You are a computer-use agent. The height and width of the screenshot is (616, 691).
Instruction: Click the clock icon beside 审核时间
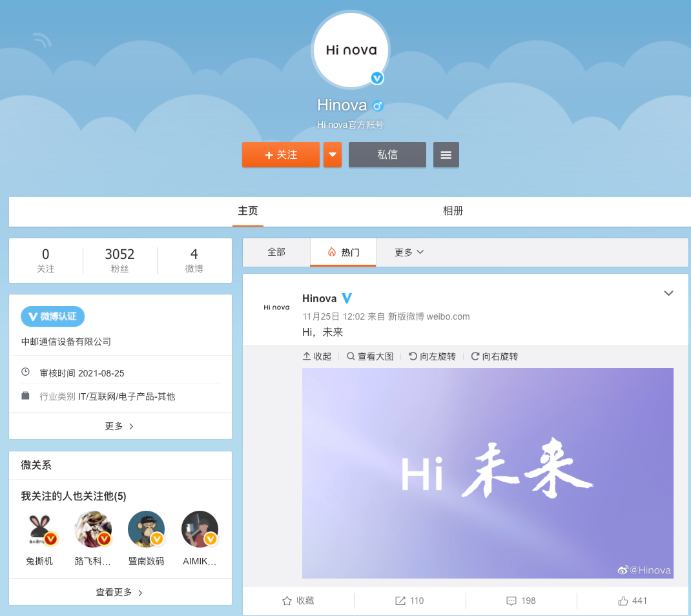[x=26, y=372]
